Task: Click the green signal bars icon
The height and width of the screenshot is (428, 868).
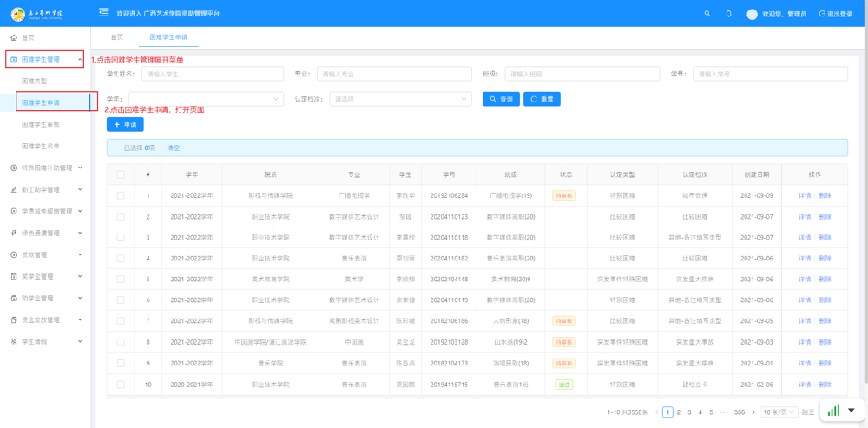Action: [833, 411]
